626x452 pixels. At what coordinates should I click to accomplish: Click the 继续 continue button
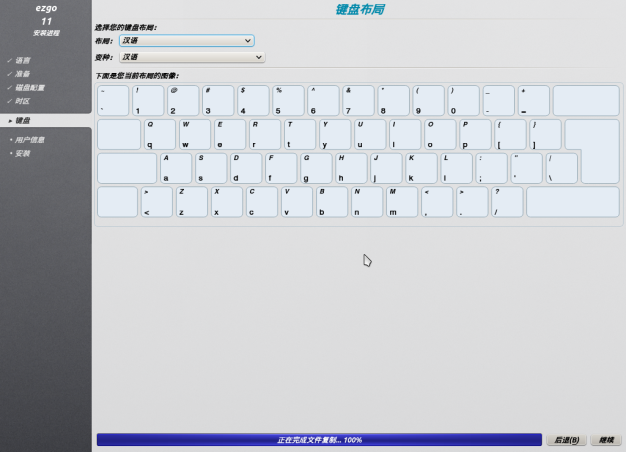pos(605,440)
